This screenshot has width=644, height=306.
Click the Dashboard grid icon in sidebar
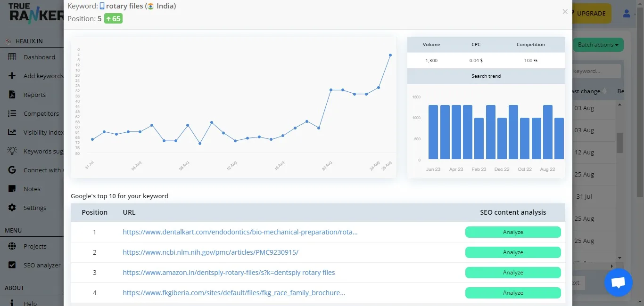(12, 57)
